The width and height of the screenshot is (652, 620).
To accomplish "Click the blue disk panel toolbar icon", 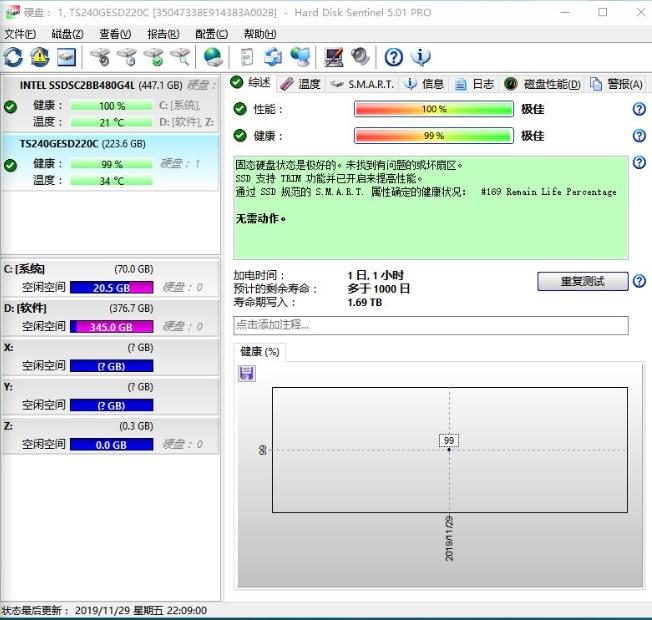I will tap(67, 57).
